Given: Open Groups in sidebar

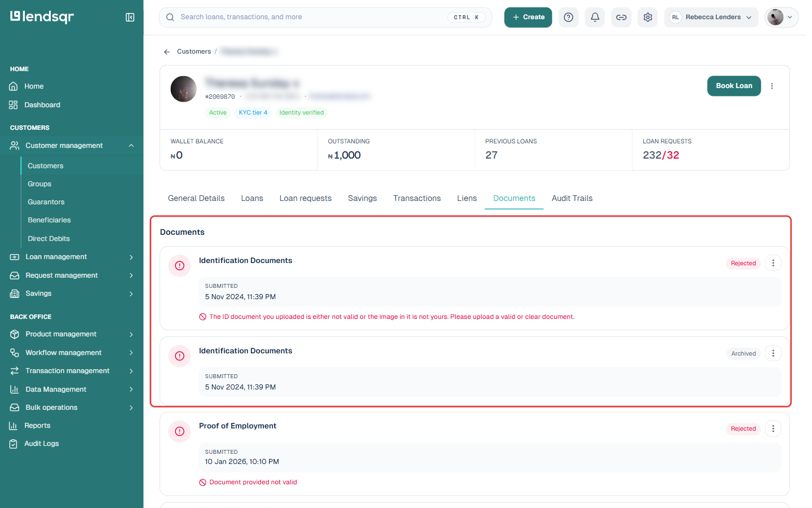Looking at the screenshot, I should (39, 184).
